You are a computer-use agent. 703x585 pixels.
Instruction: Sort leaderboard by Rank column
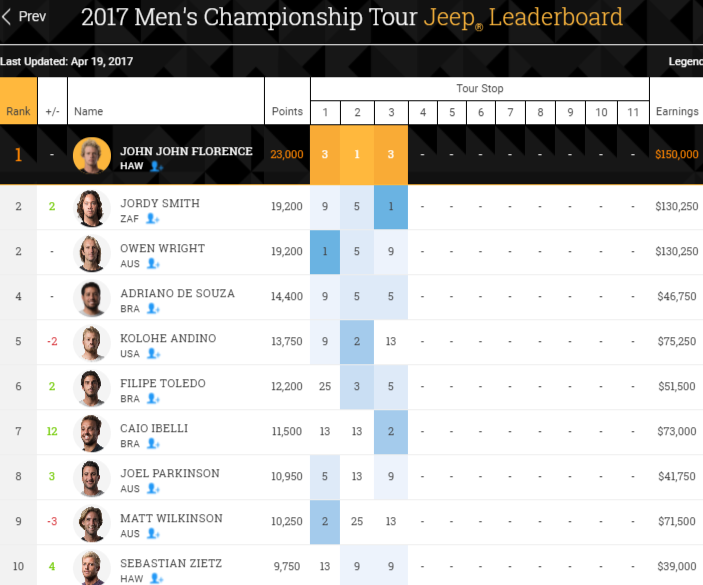point(18,111)
